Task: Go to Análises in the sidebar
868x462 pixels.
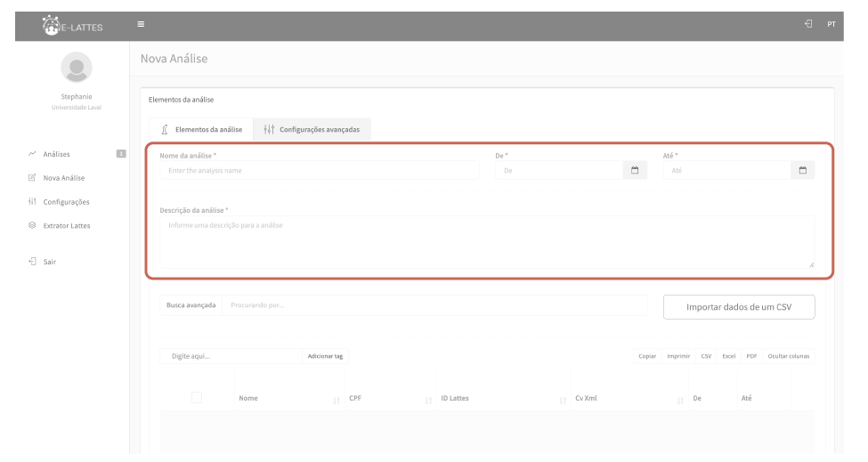Action: 56,154
